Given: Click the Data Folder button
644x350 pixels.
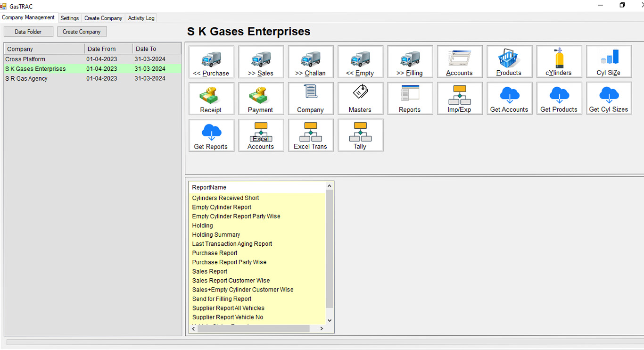Looking at the screenshot, I should click(x=28, y=32).
